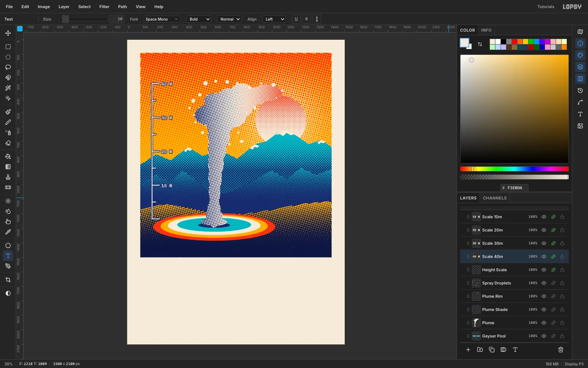Viewport: 588px width, 368px height.
Task: Select the Eyedropper tool
Action: (x=8, y=232)
